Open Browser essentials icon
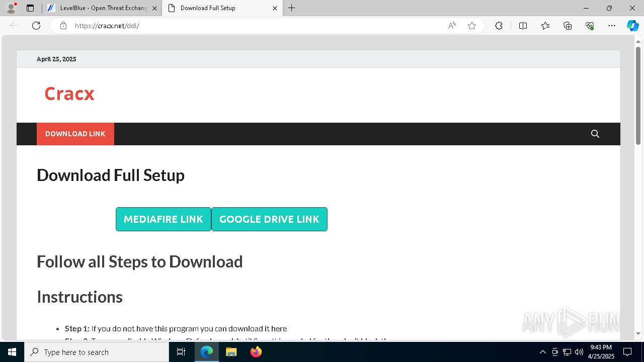Screen dimensions: 644x362 click(x=590, y=26)
